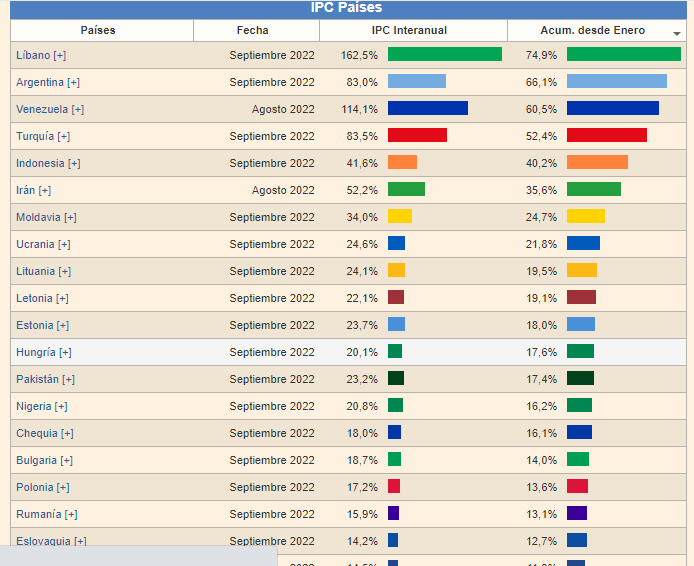This screenshot has height=566, width=694.
Task: Sort by Acum. desde Enero arrow
Action: pyautogui.click(x=677, y=33)
